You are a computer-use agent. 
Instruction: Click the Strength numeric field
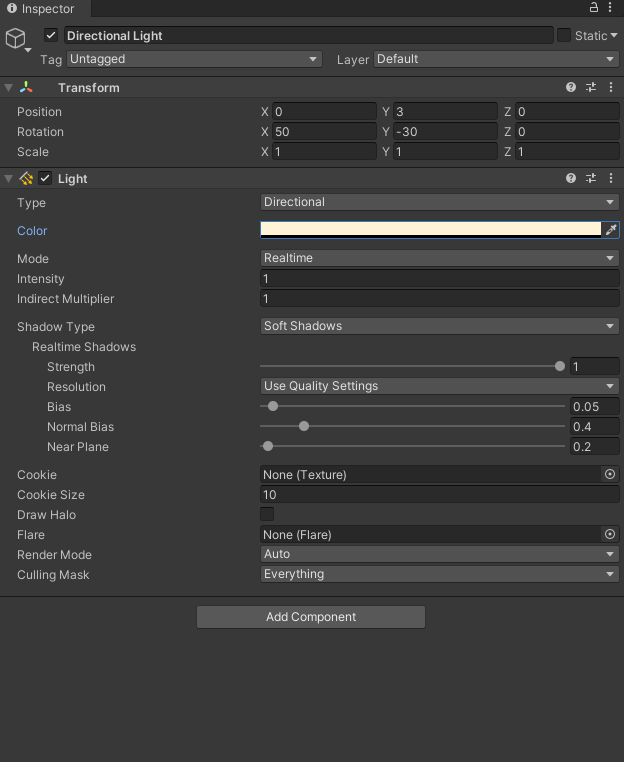pos(595,366)
